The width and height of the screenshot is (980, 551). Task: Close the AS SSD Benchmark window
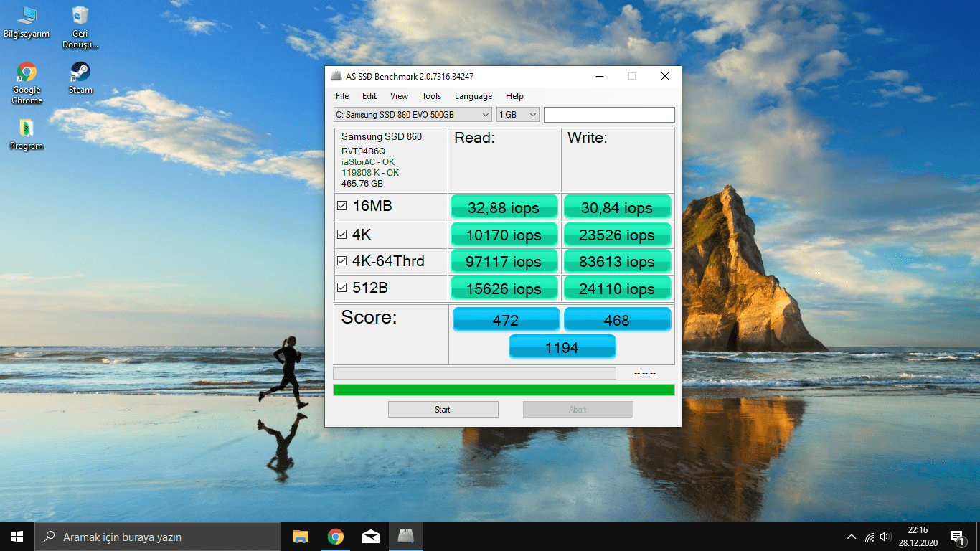coord(665,76)
